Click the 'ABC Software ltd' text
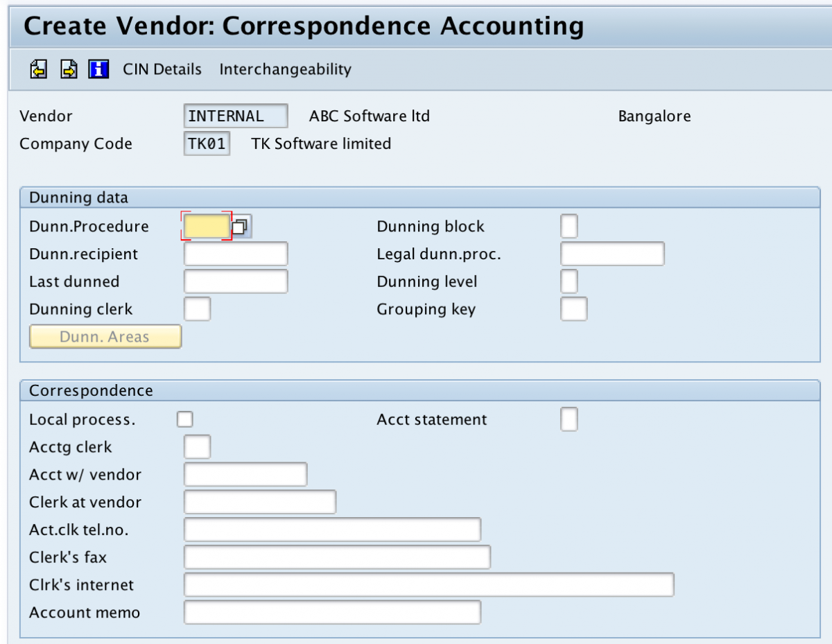832x644 pixels. point(370,116)
